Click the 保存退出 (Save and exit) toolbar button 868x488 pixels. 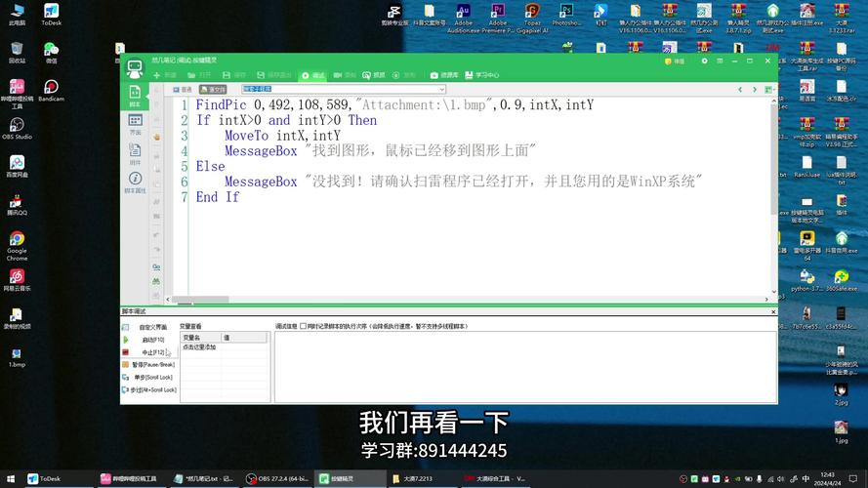click(x=274, y=75)
